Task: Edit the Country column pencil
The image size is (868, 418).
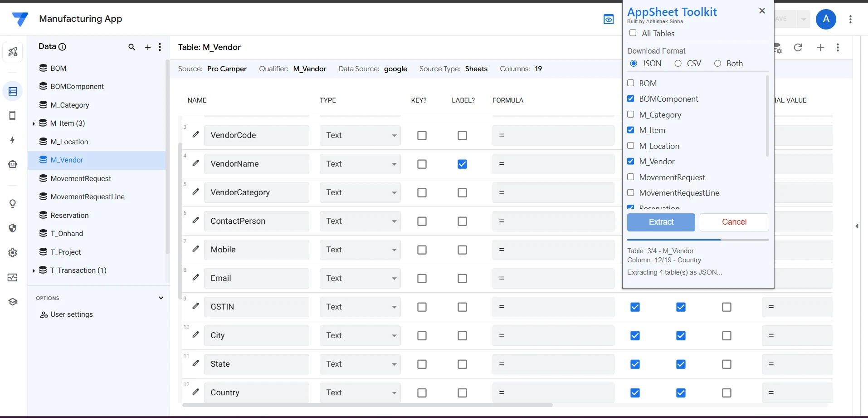Action: coord(195,392)
